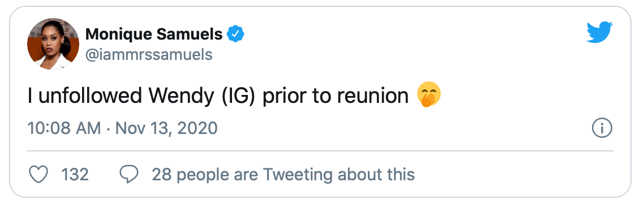Click the Monique Samuels display name

pyautogui.click(x=153, y=34)
